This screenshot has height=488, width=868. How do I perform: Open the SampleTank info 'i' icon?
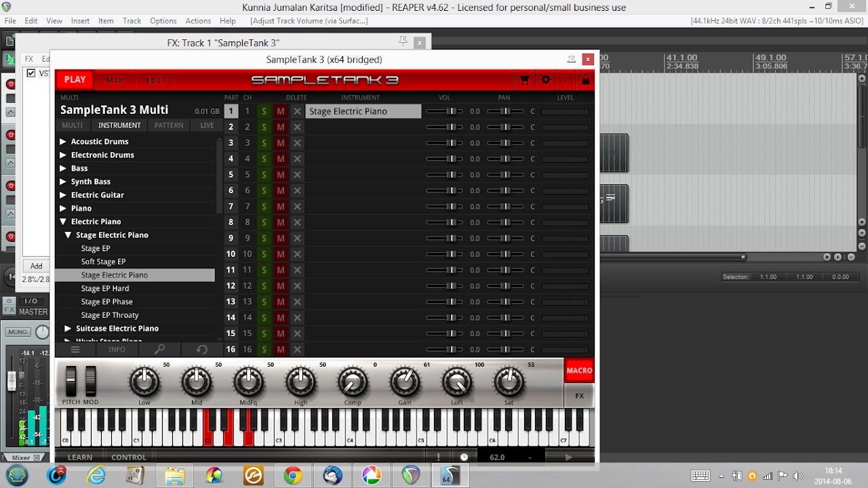566,80
